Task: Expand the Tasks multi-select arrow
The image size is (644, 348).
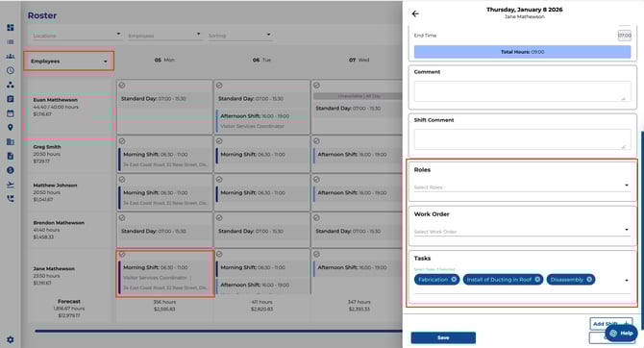Action: tap(627, 280)
